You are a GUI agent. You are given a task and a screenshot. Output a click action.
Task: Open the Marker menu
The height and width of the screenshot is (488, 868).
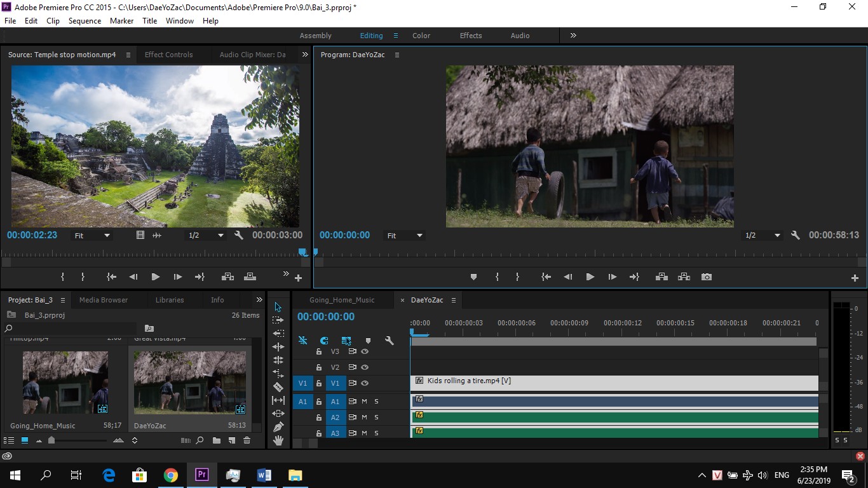click(x=121, y=21)
